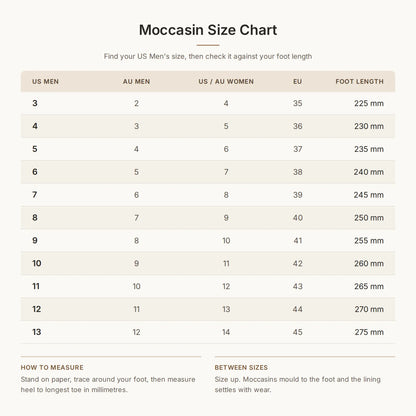Select US Men size 9 row label
This screenshot has width=416, height=416.
click(35, 240)
